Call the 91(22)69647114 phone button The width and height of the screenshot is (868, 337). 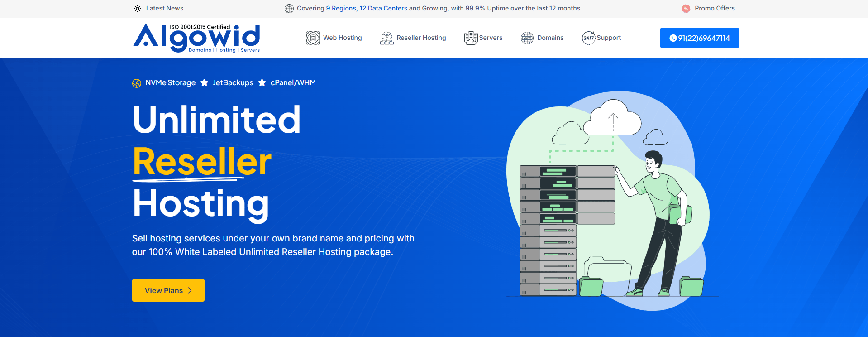[700, 38]
